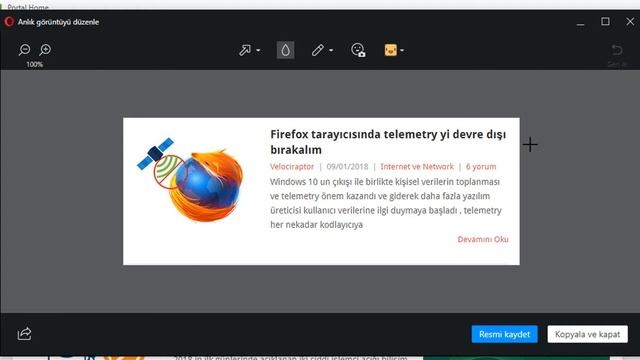Viewport: 640px width, 360px height.
Task: Click the Opera logo in title bar
Action: point(9,22)
